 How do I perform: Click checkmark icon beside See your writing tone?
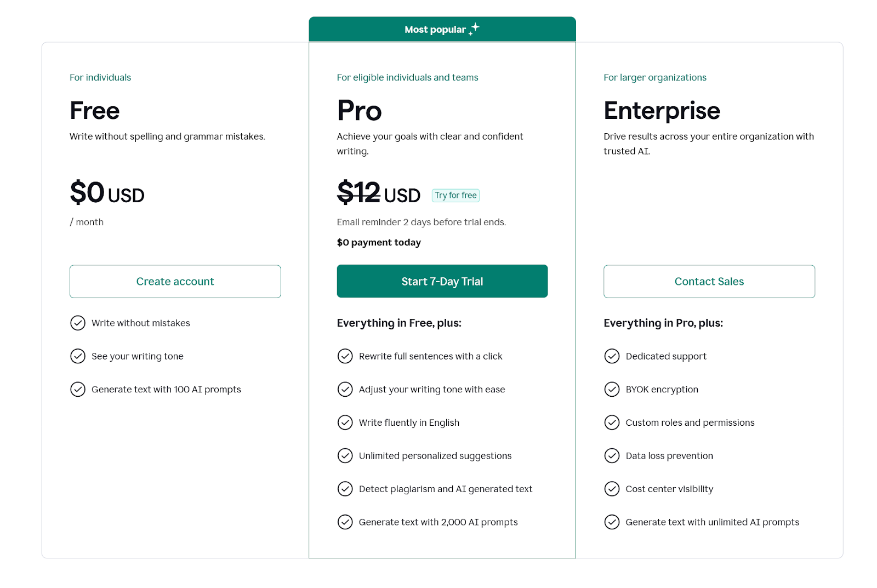[78, 356]
